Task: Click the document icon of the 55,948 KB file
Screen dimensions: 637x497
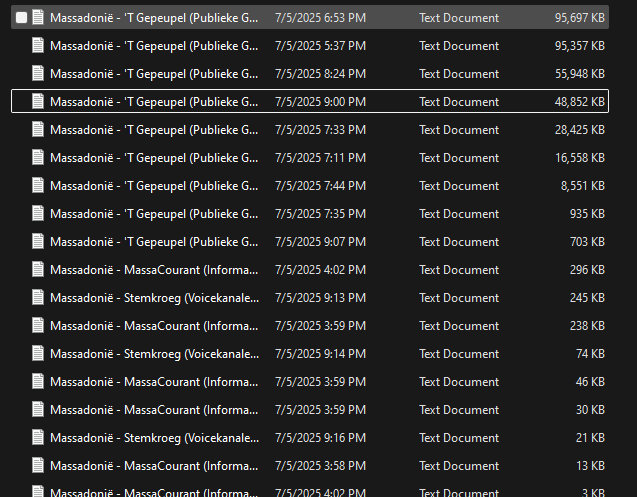Action: click(x=38, y=74)
